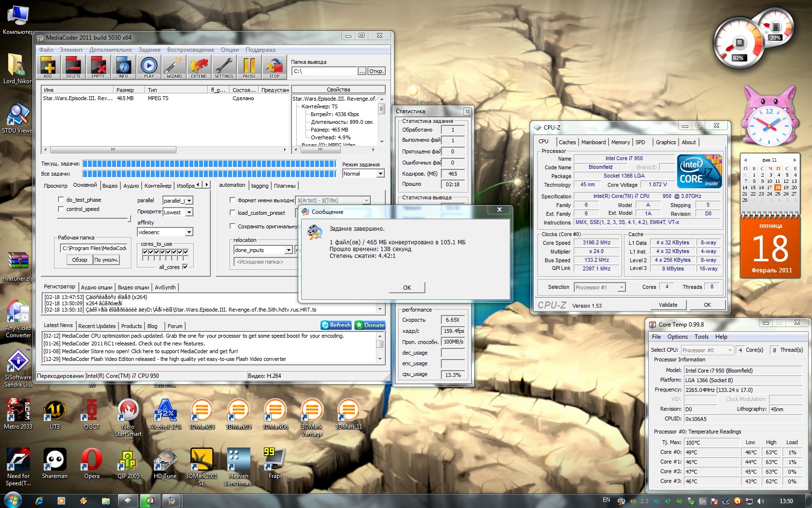Click the current task progress bar
Image resolution: width=812 pixels, height=508 pixels.
pyautogui.click(x=209, y=164)
